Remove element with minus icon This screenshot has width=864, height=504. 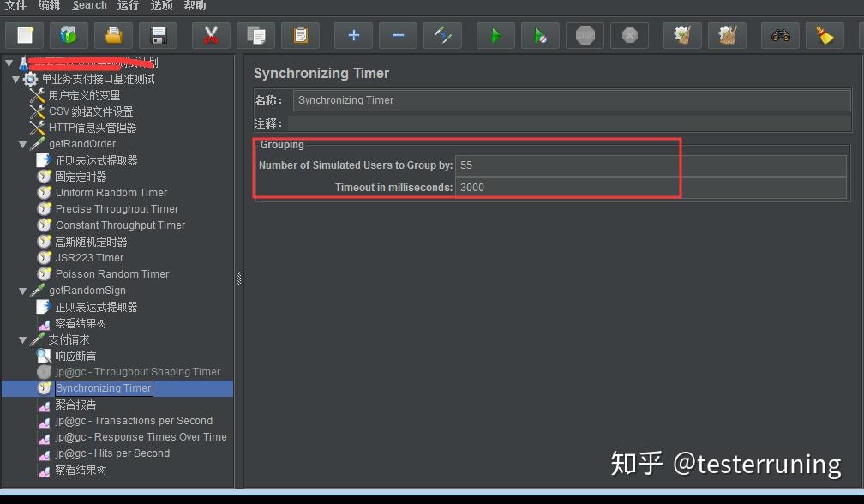[x=398, y=35]
